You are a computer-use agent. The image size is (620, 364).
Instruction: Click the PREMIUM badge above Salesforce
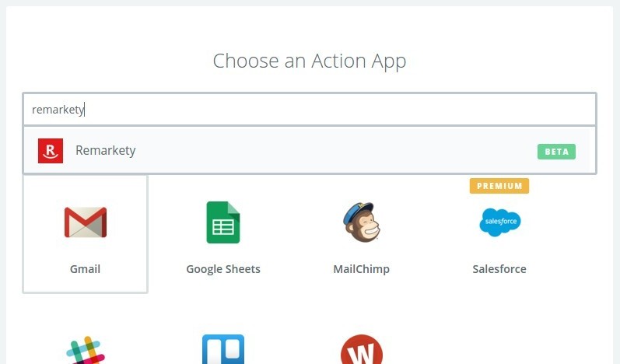(499, 186)
